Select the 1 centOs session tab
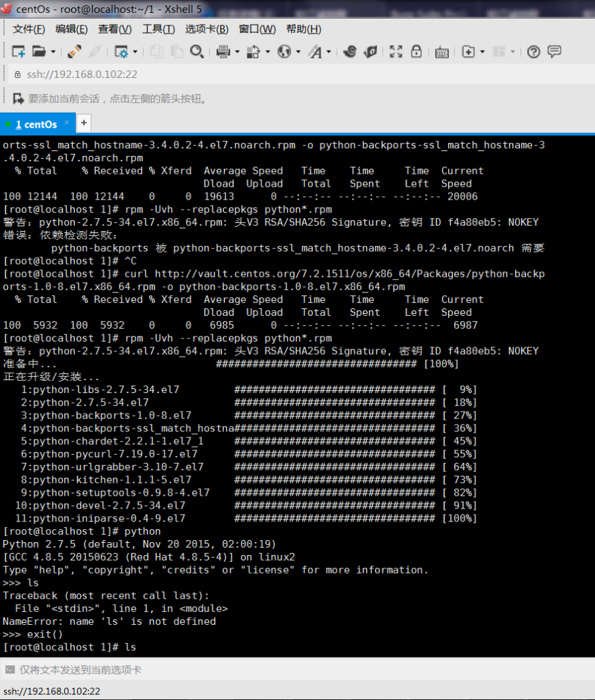Viewport: 595px width, 700px height. [x=37, y=124]
